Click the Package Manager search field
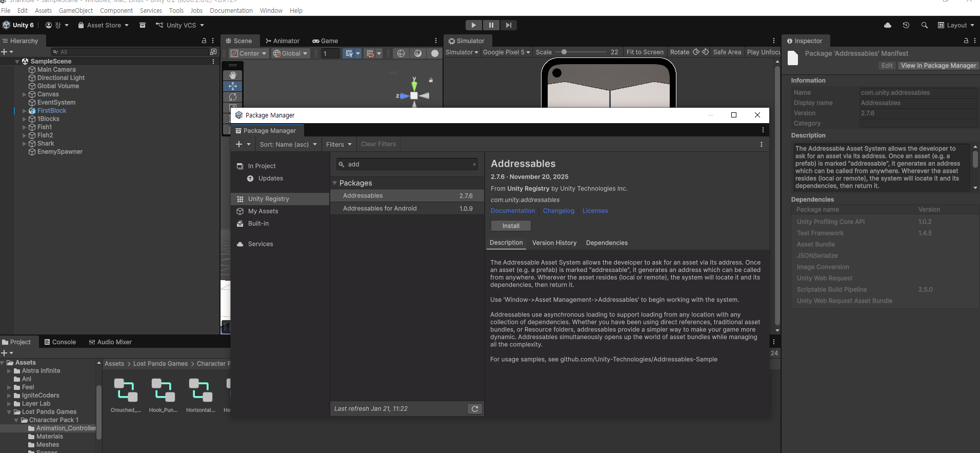The width and height of the screenshot is (980, 453). pyautogui.click(x=407, y=165)
